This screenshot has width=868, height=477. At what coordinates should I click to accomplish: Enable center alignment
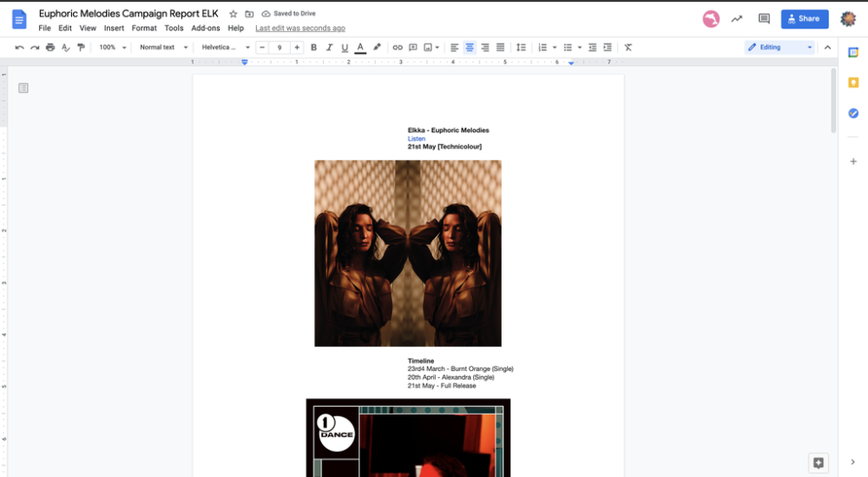(x=470, y=48)
